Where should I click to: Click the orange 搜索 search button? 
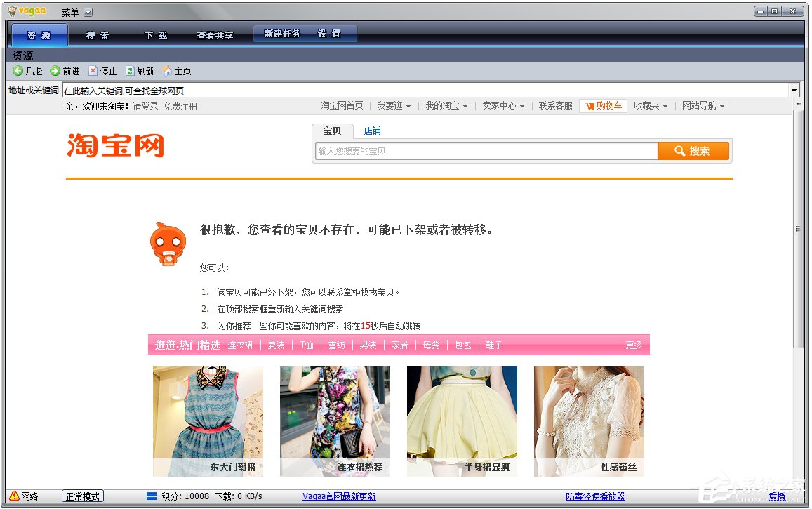693,151
